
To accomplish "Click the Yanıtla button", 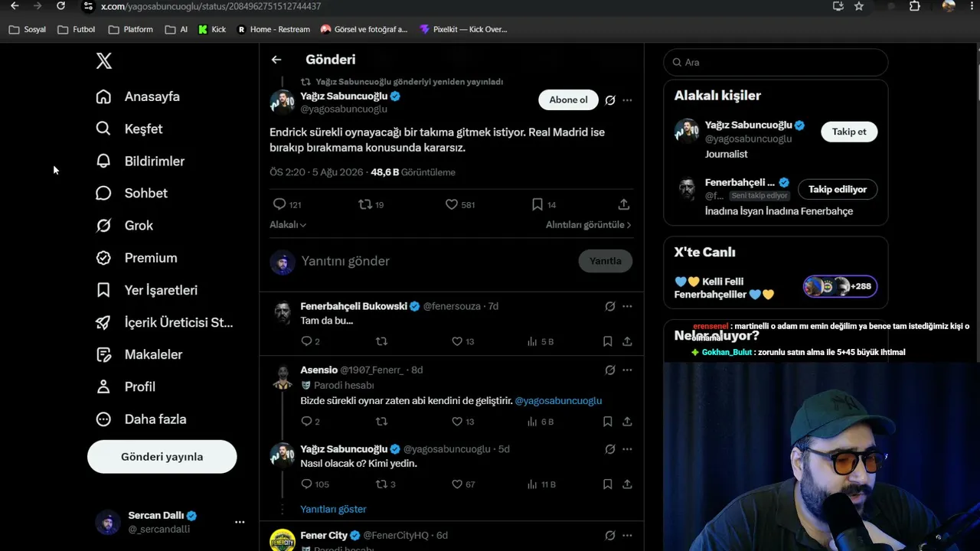I will point(605,261).
